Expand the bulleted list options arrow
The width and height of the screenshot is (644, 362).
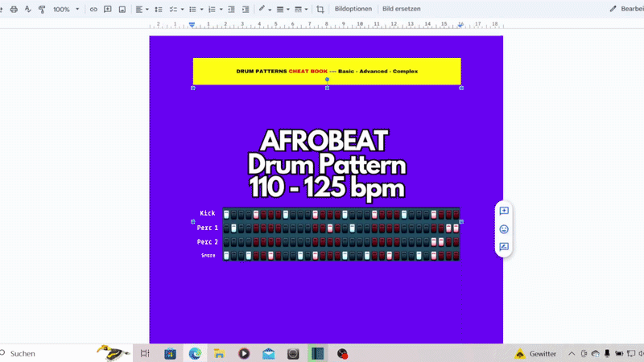pyautogui.click(x=201, y=9)
